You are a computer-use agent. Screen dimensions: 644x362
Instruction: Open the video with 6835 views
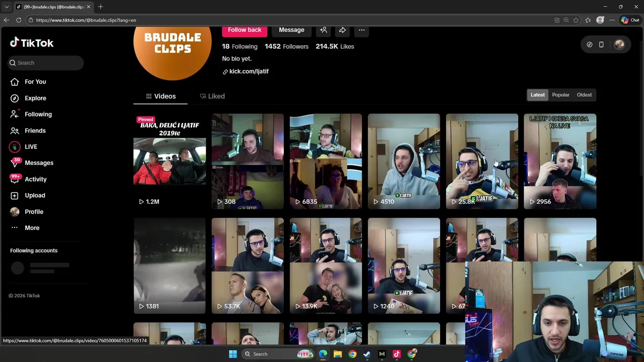pyautogui.click(x=326, y=161)
